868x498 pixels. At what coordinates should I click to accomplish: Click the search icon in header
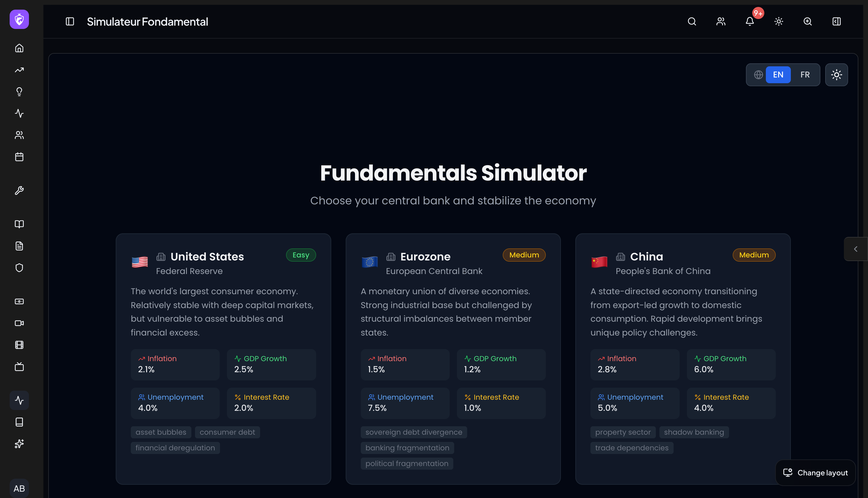point(692,21)
